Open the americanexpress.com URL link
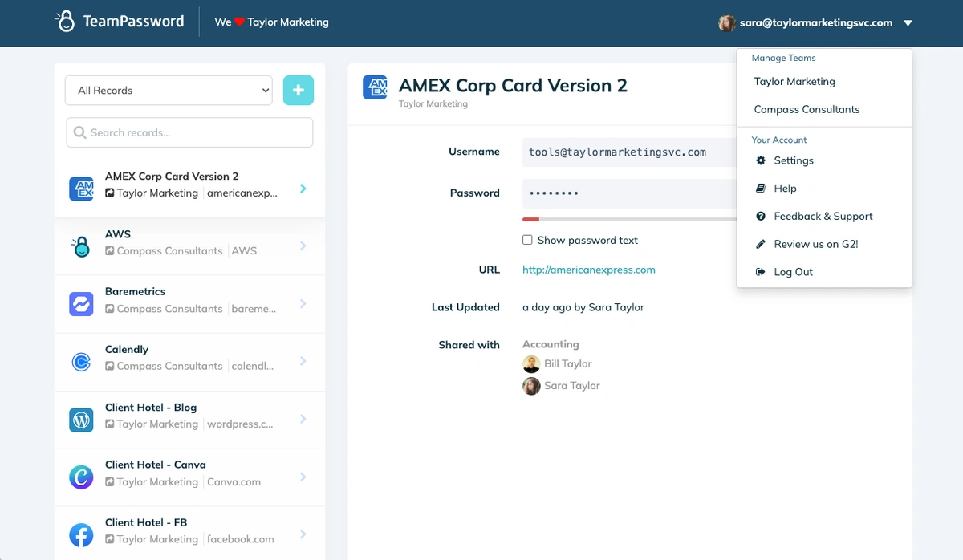The image size is (963, 560). click(589, 270)
